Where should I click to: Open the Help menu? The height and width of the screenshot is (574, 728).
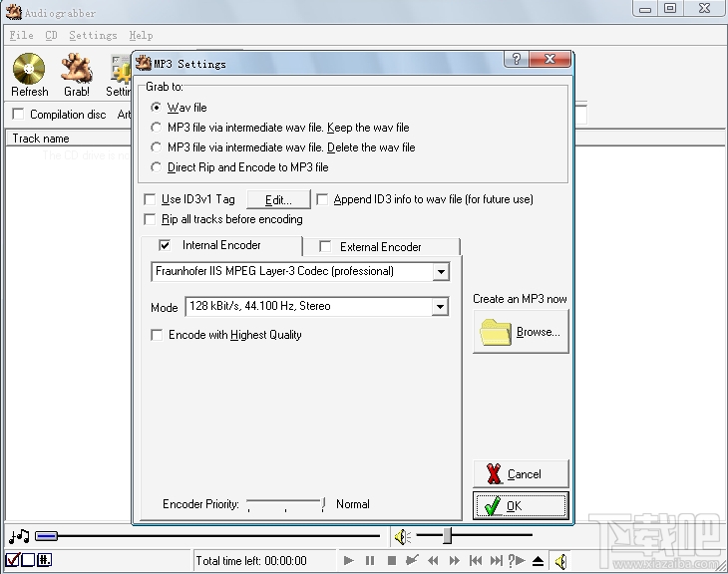click(141, 35)
